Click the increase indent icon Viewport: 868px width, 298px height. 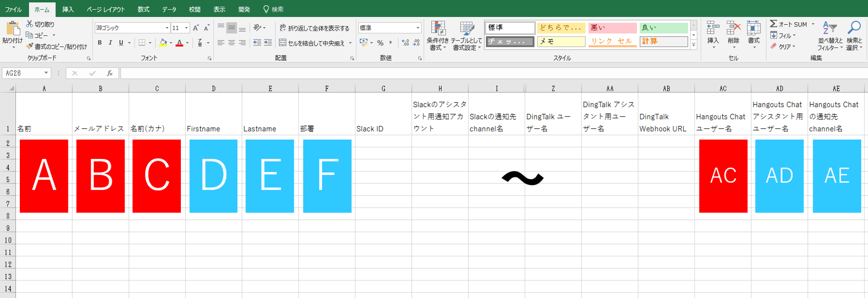(x=268, y=43)
